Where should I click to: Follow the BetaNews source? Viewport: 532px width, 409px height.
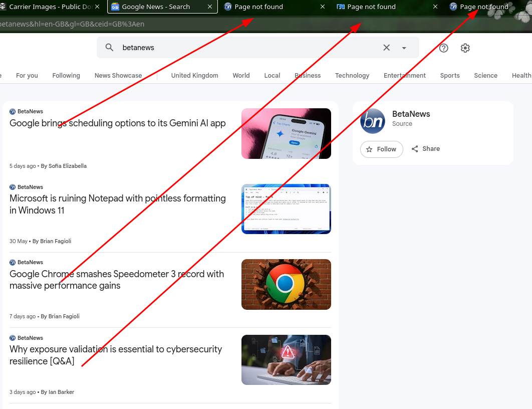381,149
